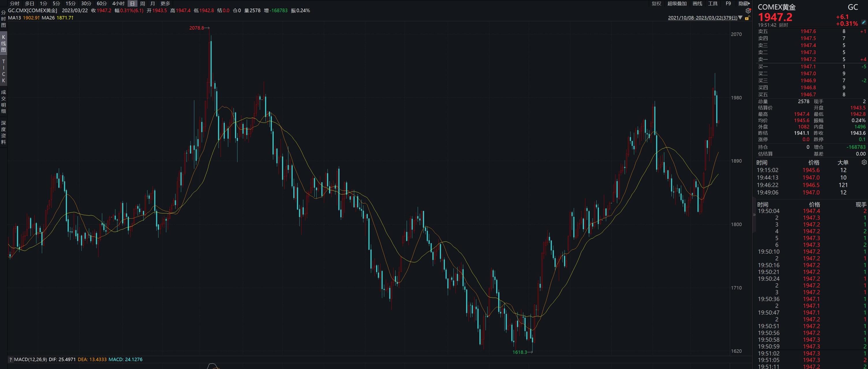Image resolution: width=868 pixels, height=369 pixels.
Task: Click the date range 2021/10/08-2023/03/22 link
Action: (x=703, y=18)
